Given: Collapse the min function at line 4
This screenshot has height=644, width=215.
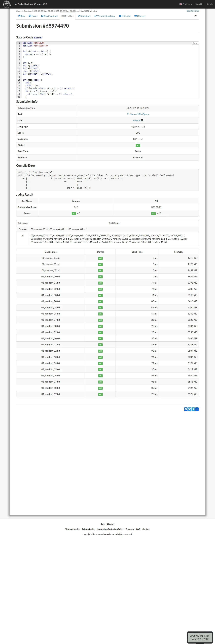Looking at the screenshot, I should pyautogui.click(x=21, y=51).
